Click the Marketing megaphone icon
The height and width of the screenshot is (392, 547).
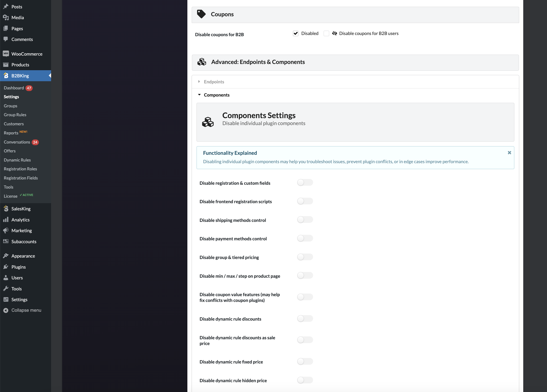click(6, 231)
